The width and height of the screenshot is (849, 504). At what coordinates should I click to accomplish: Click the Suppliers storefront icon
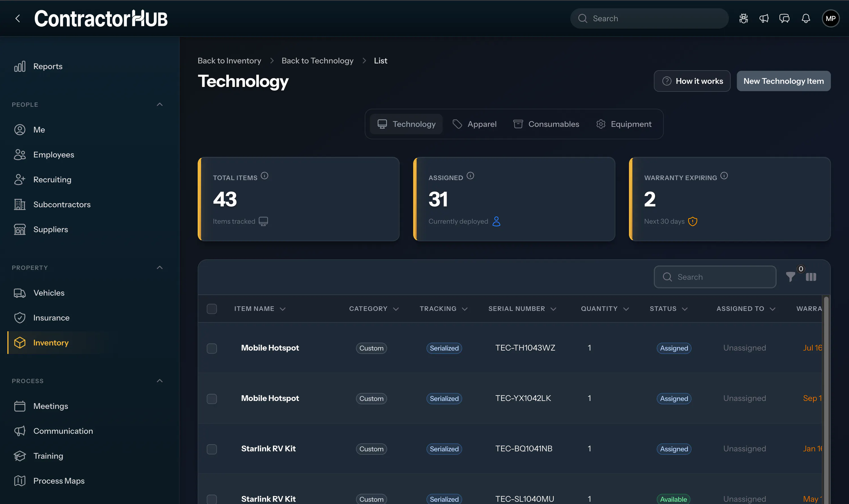click(x=20, y=229)
